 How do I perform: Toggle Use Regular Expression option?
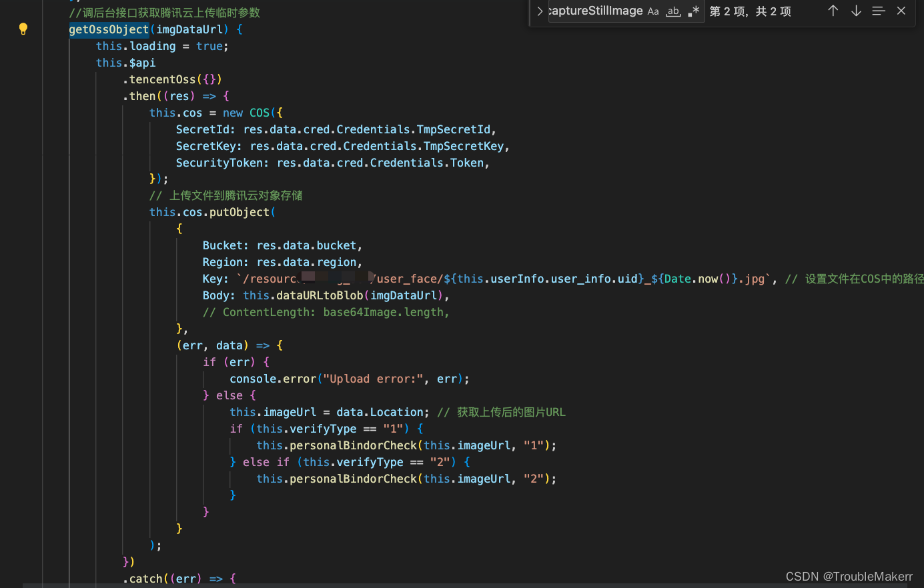click(x=694, y=11)
